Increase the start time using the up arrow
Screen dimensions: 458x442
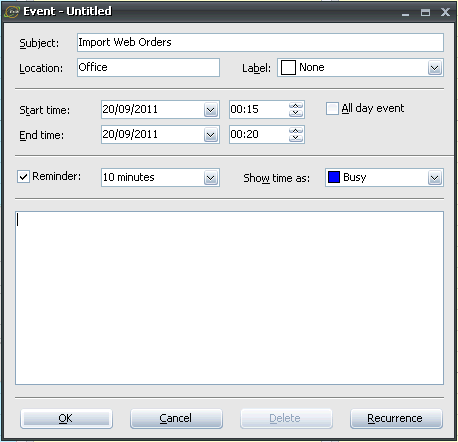click(296, 106)
